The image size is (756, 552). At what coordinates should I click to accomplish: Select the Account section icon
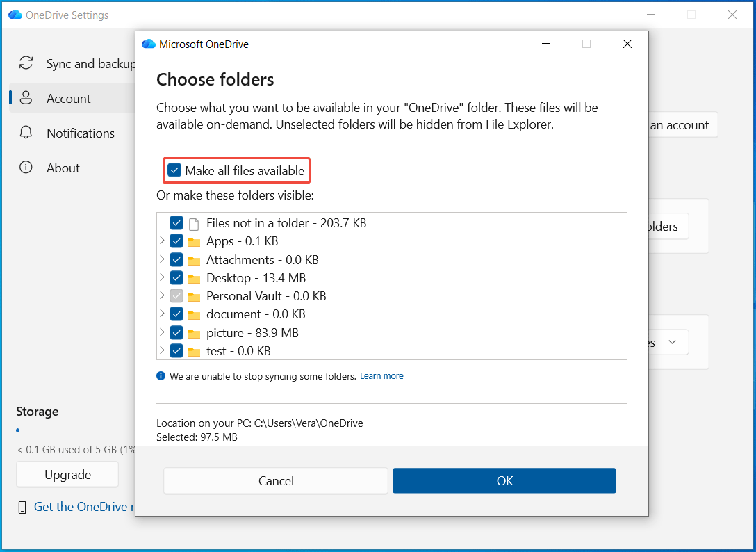click(26, 98)
